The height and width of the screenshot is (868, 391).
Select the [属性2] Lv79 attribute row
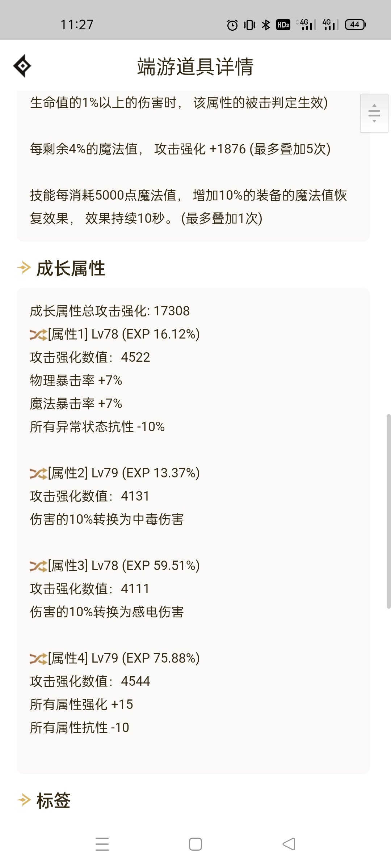(115, 473)
